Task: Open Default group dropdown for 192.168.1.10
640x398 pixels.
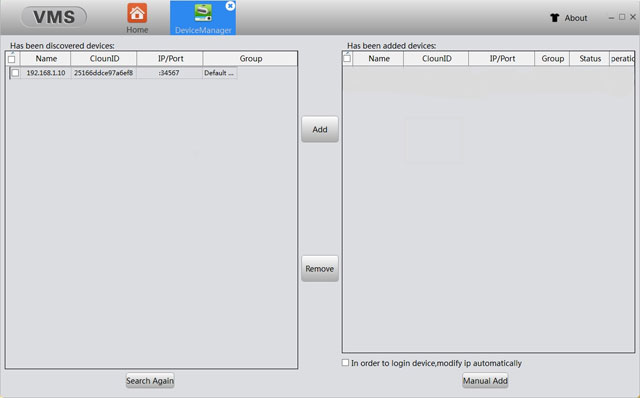Action: [x=220, y=73]
